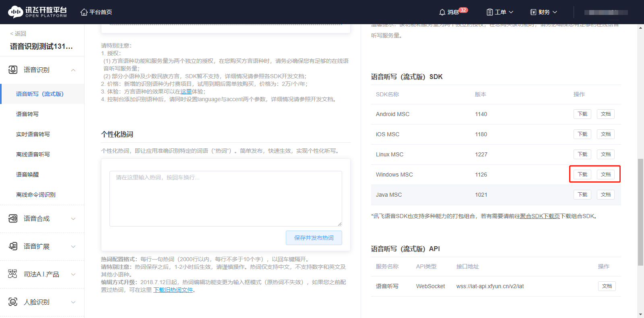Screen dimensions: 644x318
Task: Click the Android MSC version 1140
Action: 481,114
